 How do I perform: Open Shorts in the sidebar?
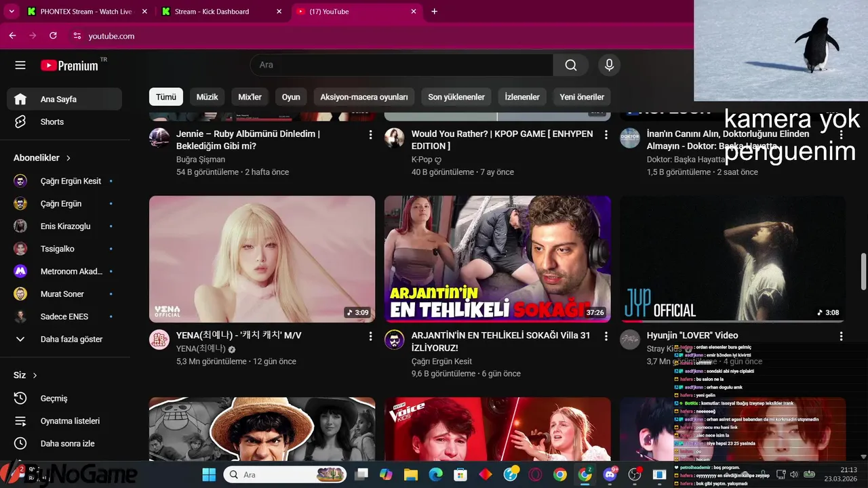pos(64,122)
